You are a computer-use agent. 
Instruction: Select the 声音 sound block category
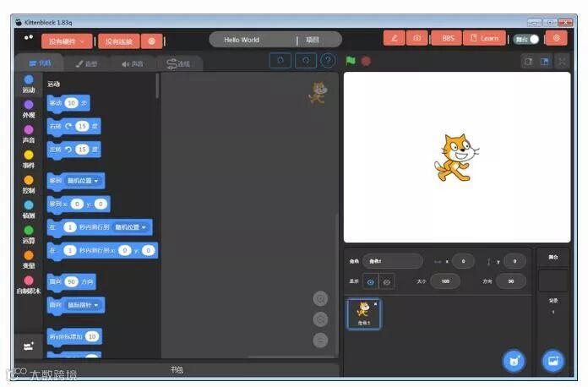[29, 134]
